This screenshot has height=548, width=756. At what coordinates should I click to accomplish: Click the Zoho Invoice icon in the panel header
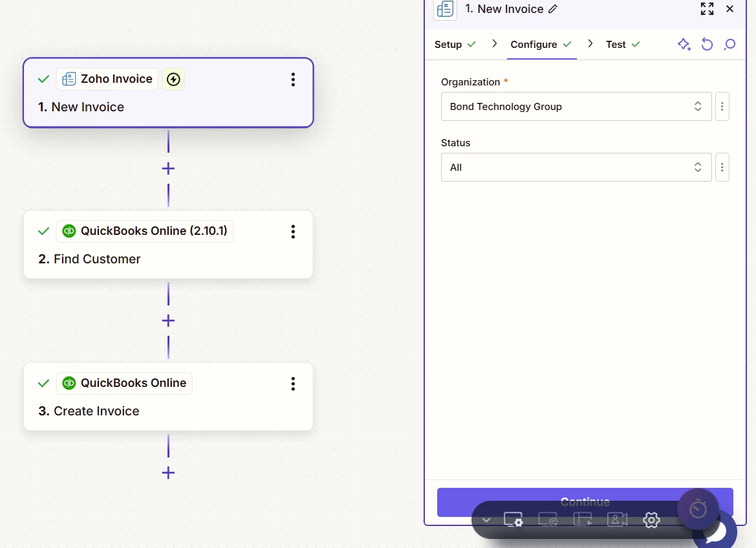tap(445, 9)
